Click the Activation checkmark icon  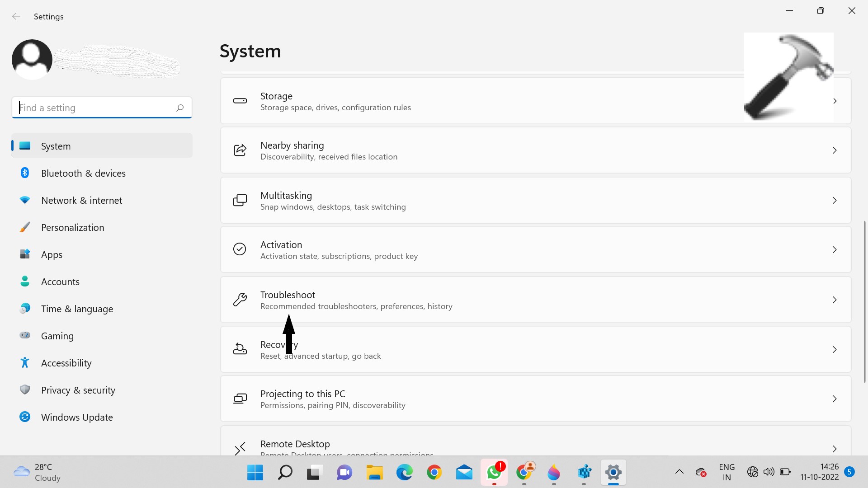(240, 249)
